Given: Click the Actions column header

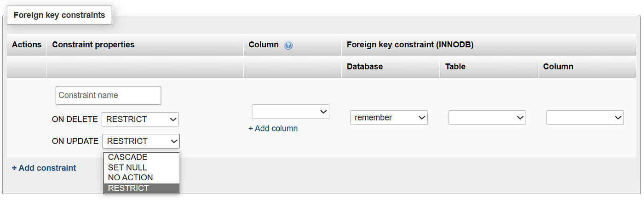Looking at the screenshot, I should 27,45.
